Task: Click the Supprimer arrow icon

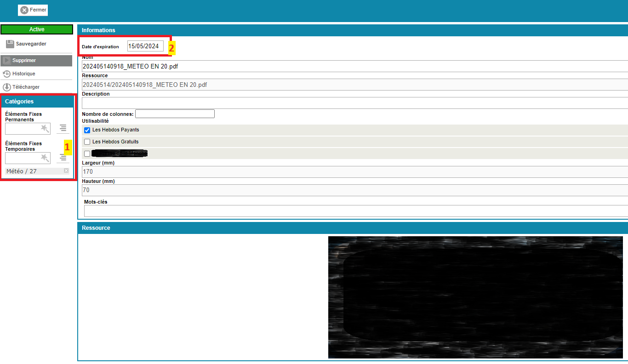Action: (6, 60)
